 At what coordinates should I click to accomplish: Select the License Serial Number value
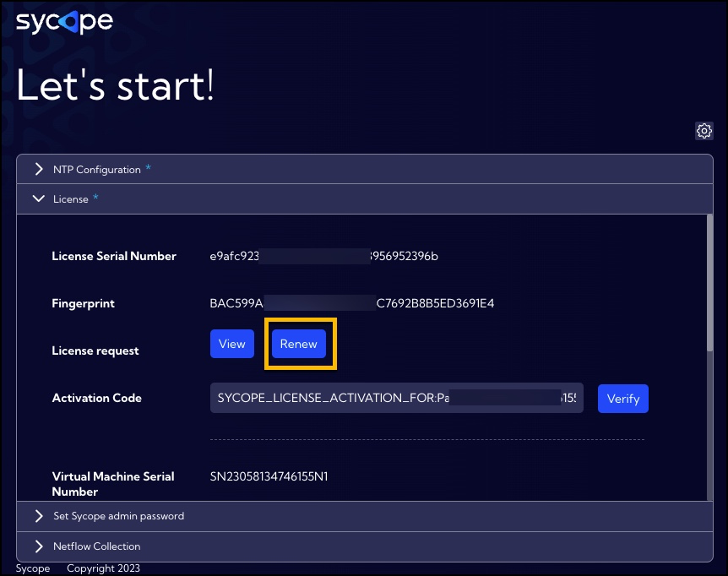tap(323, 256)
